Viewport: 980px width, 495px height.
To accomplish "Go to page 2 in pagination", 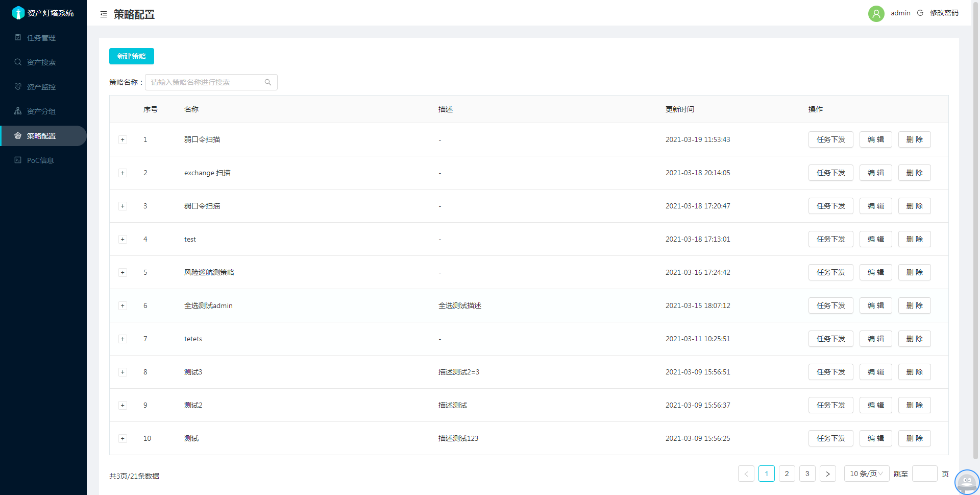I will [787, 474].
